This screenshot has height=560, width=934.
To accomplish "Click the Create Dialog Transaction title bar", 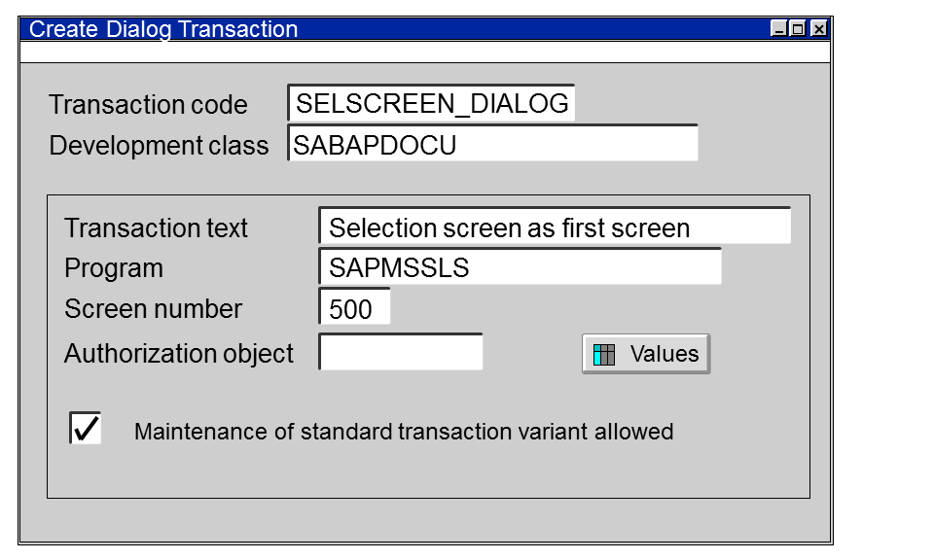I will (389, 29).
